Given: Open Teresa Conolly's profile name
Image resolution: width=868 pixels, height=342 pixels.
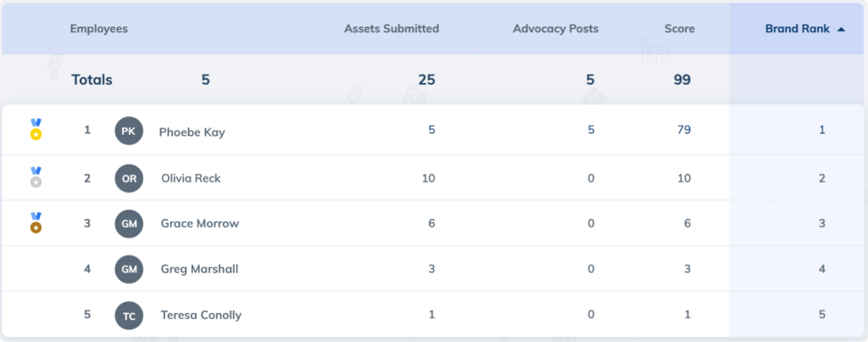Looking at the screenshot, I should (201, 316).
